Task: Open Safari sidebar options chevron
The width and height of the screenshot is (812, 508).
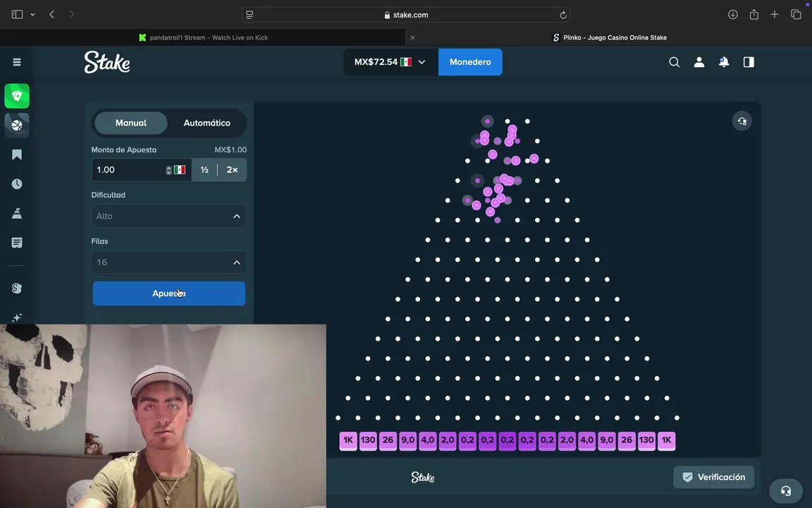Action: (32, 15)
